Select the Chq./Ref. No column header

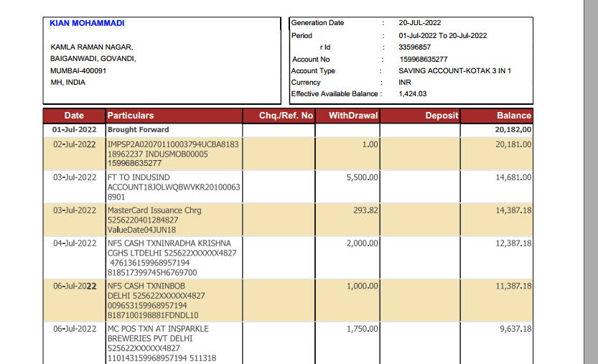coord(286,116)
